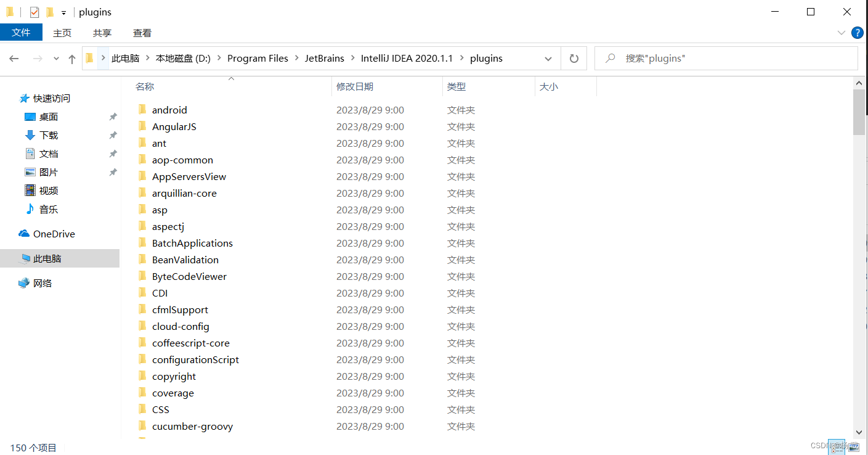Expand the ribbon with the chevron
The width and height of the screenshot is (868, 455).
pos(842,33)
